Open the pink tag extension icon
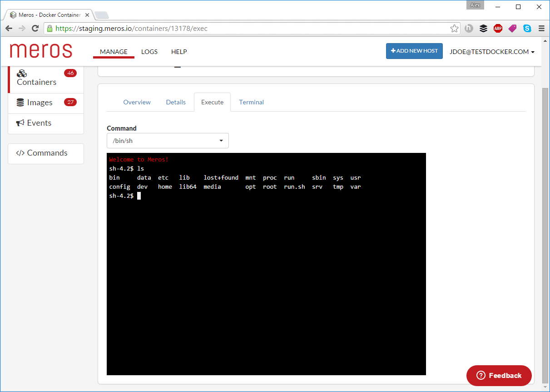Image resolution: width=550 pixels, height=392 pixels. point(512,28)
